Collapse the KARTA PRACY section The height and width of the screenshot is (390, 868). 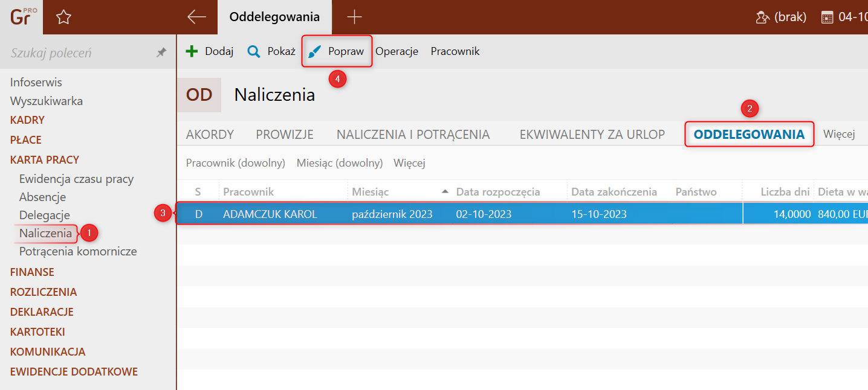coord(45,160)
